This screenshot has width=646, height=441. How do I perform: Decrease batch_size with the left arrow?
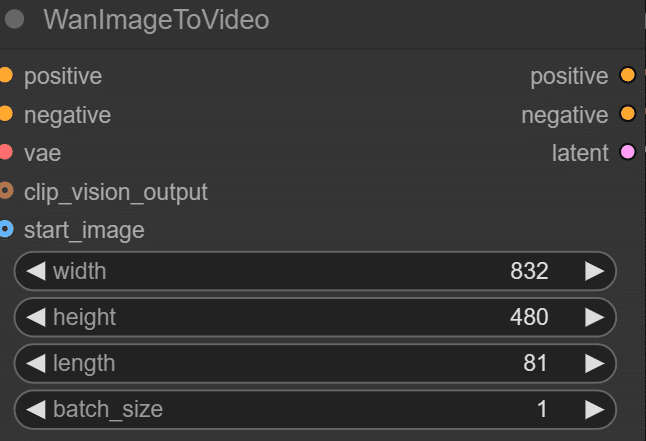coord(36,409)
